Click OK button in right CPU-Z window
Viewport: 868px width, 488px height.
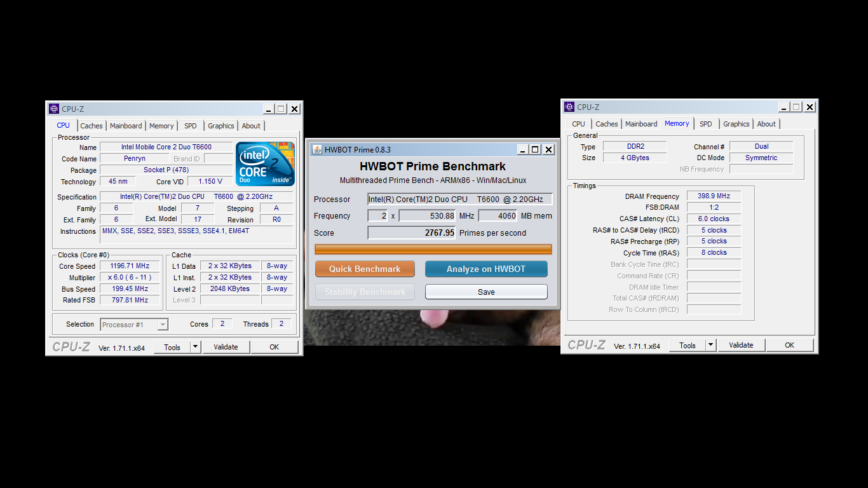point(789,345)
